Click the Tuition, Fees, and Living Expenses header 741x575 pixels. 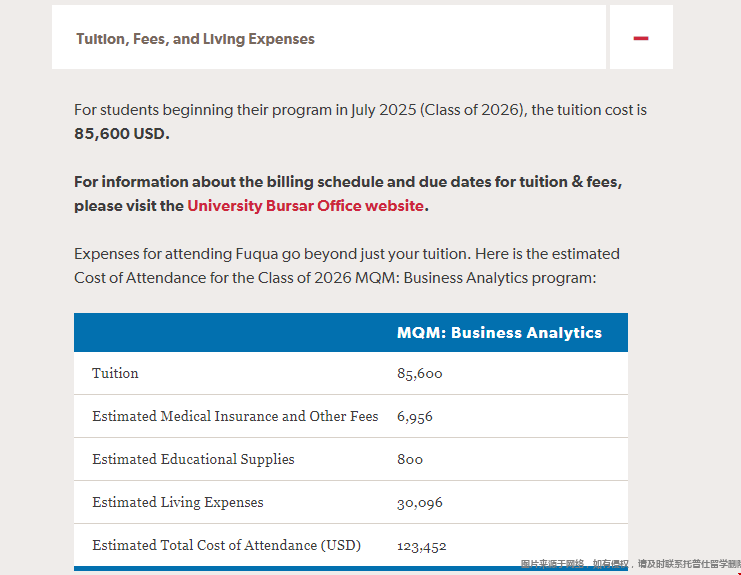click(195, 39)
